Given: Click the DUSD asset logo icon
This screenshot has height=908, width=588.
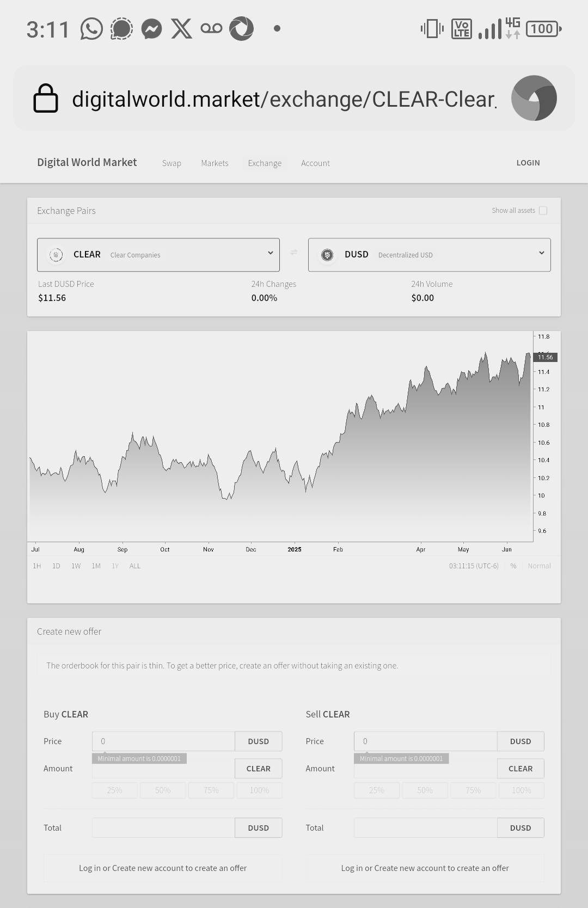Looking at the screenshot, I should [327, 255].
